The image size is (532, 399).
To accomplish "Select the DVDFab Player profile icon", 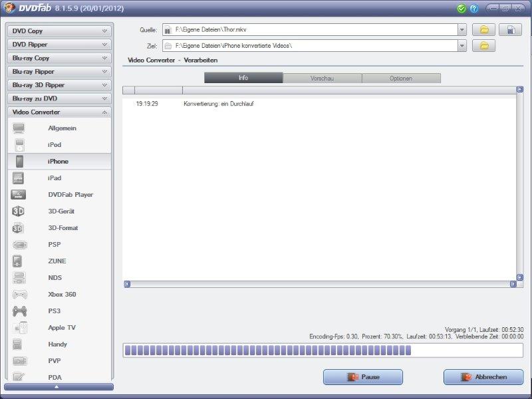I will point(19,195).
